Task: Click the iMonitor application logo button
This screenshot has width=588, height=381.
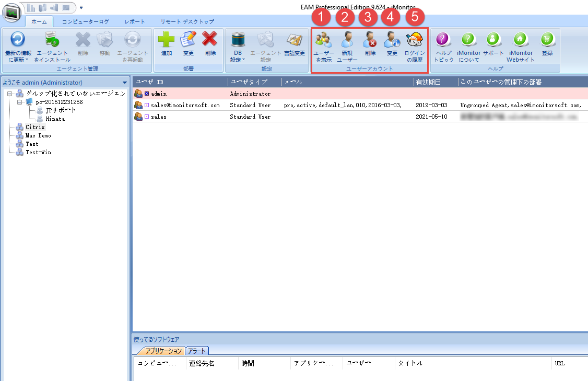Action: (12, 13)
